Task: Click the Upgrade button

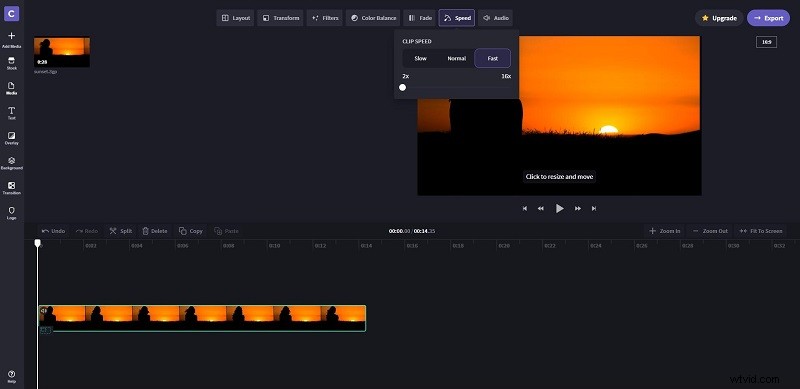Action: click(x=719, y=18)
